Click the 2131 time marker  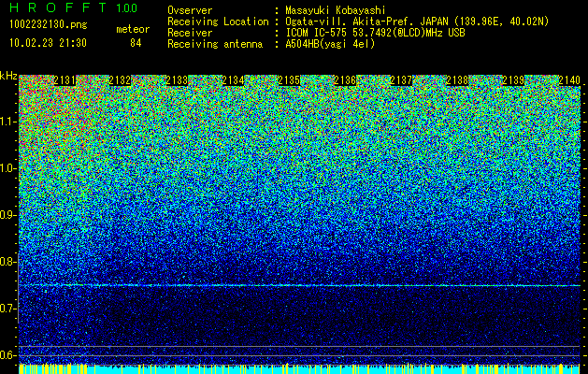[65, 80]
